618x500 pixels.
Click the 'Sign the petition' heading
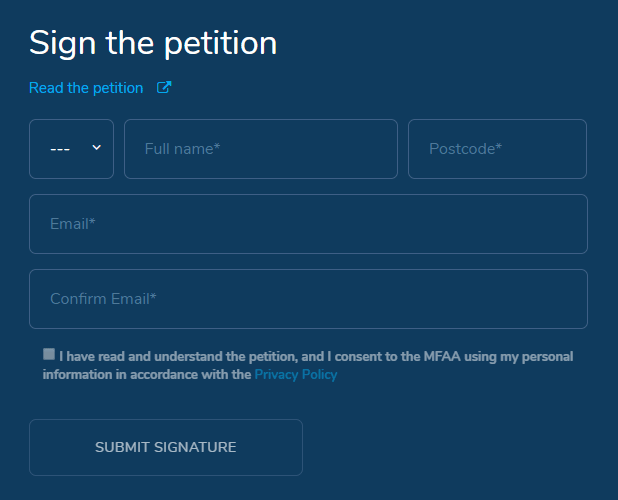(153, 43)
